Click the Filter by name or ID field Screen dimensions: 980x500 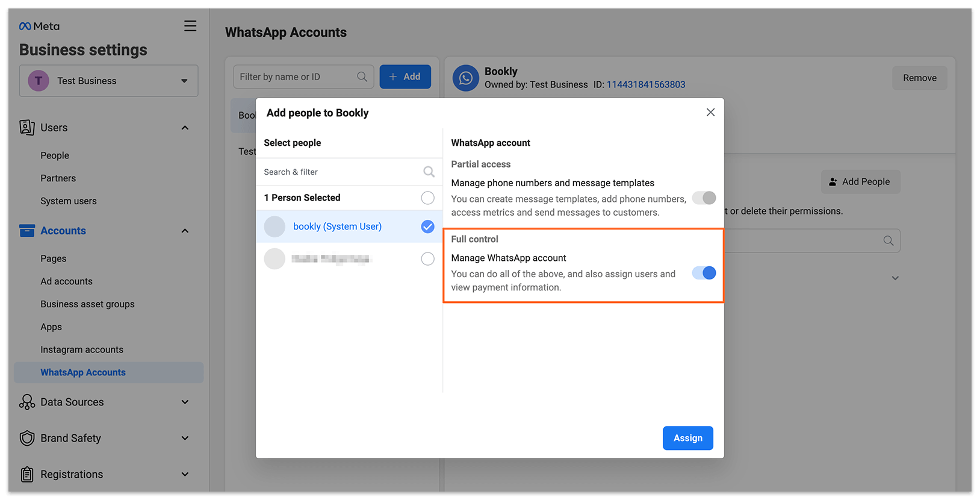pyautogui.click(x=303, y=77)
